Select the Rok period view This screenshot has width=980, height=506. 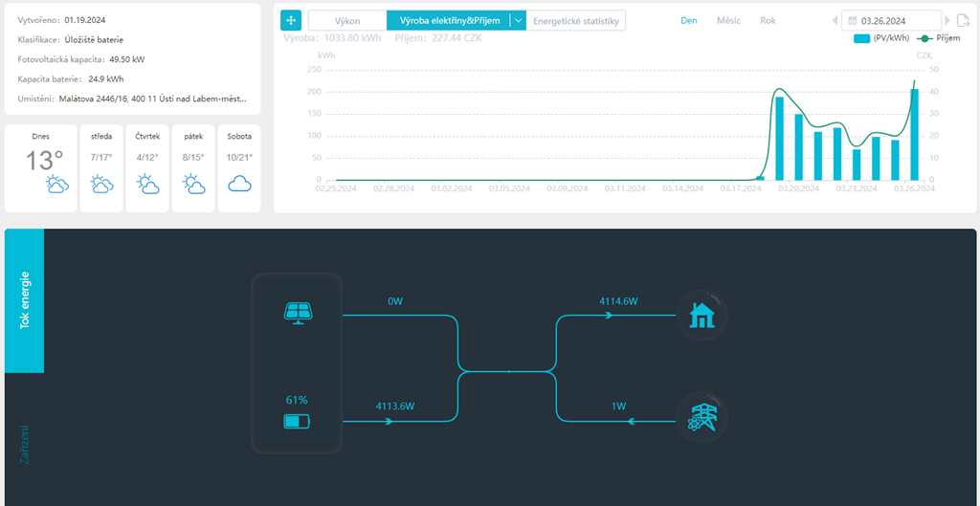point(768,20)
